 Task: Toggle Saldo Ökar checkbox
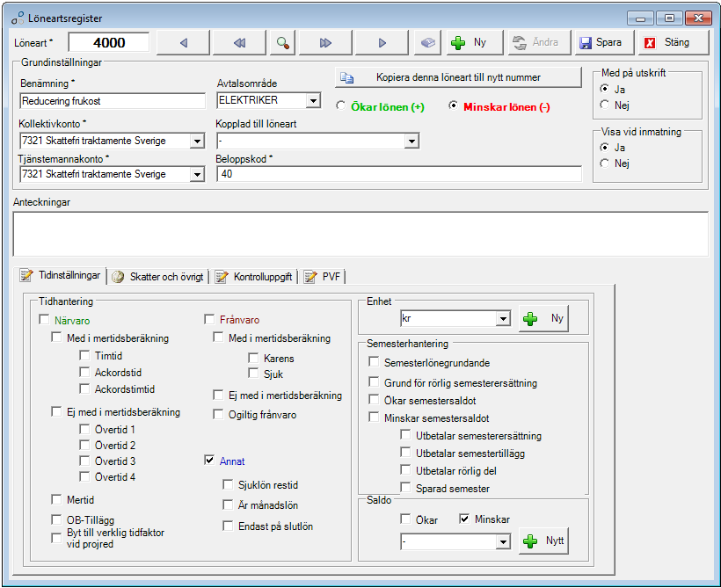pos(405,519)
